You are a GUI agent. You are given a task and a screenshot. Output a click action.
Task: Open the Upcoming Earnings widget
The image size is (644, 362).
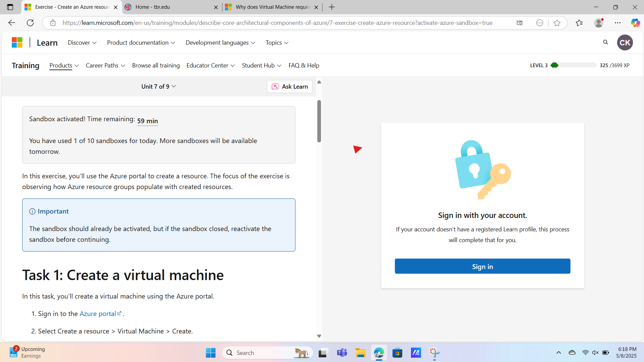pos(27,353)
